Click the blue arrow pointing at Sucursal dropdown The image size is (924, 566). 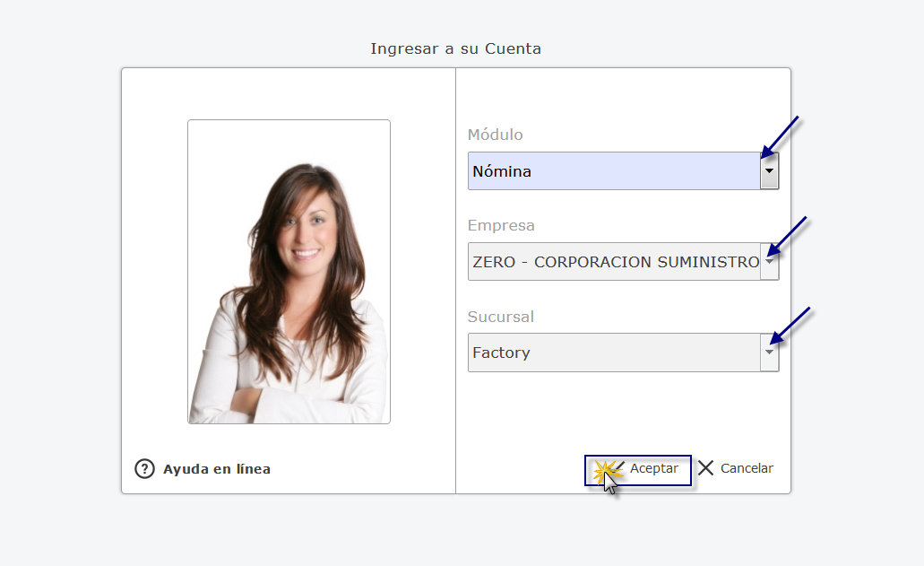[790, 326]
